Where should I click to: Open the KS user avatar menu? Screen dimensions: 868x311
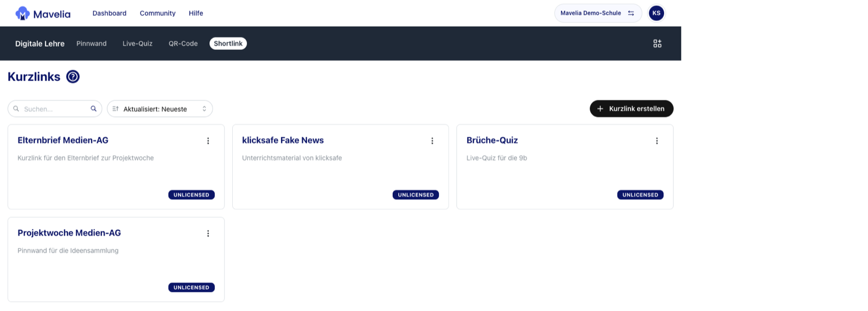click(x=656, y=13)
